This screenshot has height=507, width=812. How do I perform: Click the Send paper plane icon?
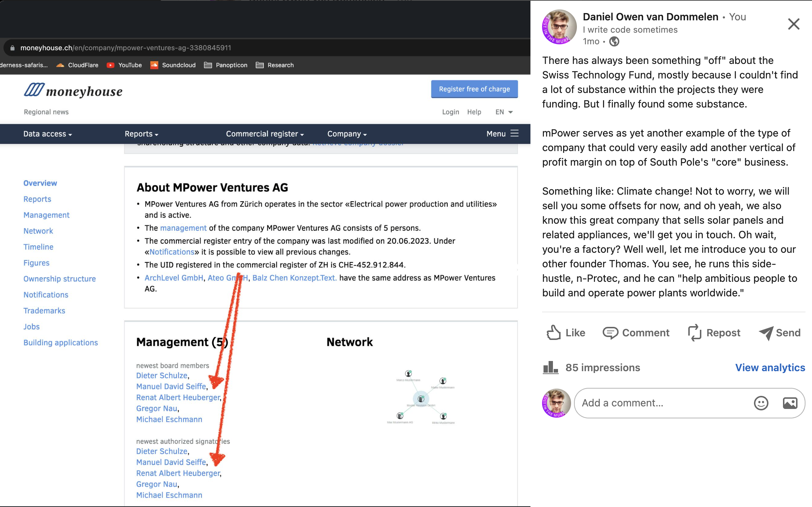(x=766, y=333)
